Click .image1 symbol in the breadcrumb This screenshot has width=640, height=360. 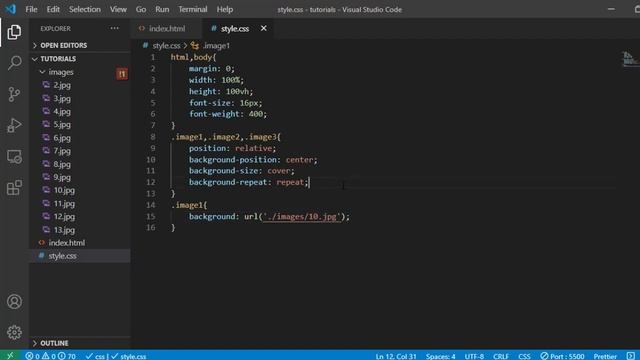click(216, 46)
